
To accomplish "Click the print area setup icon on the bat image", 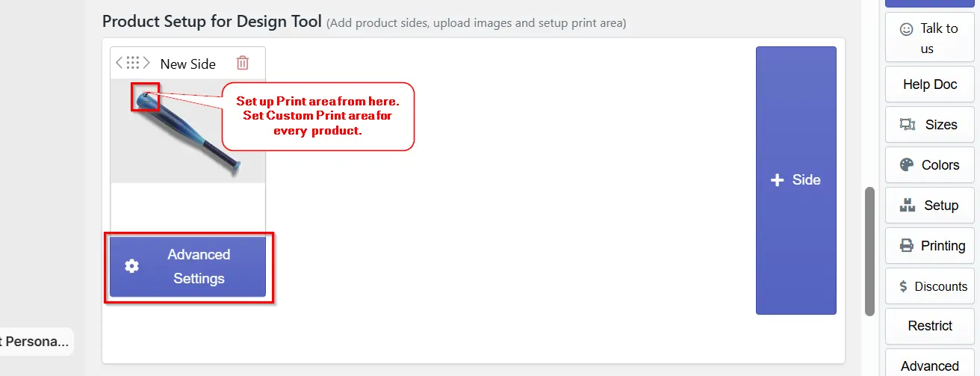I will coord(145,96).
